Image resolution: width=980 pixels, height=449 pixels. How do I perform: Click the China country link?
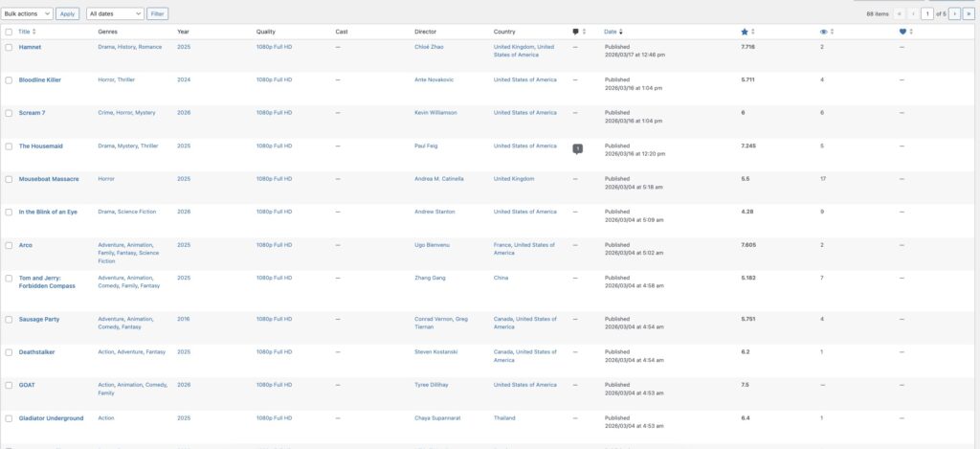tap(501, 278)
